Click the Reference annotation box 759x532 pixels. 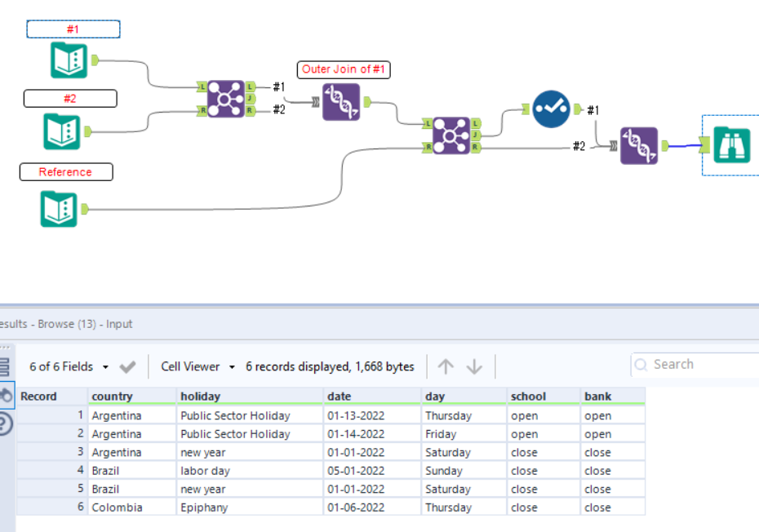tap(66, 172)
